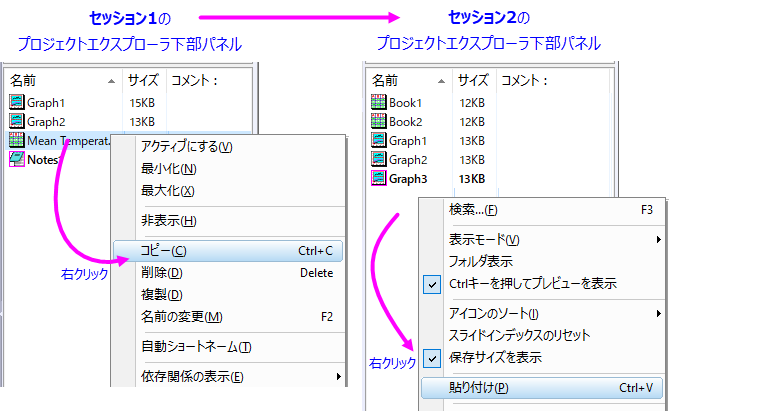Select 貼り付け(P) in the context menu
Screen dimensions: 765x411
coord(542,388)
